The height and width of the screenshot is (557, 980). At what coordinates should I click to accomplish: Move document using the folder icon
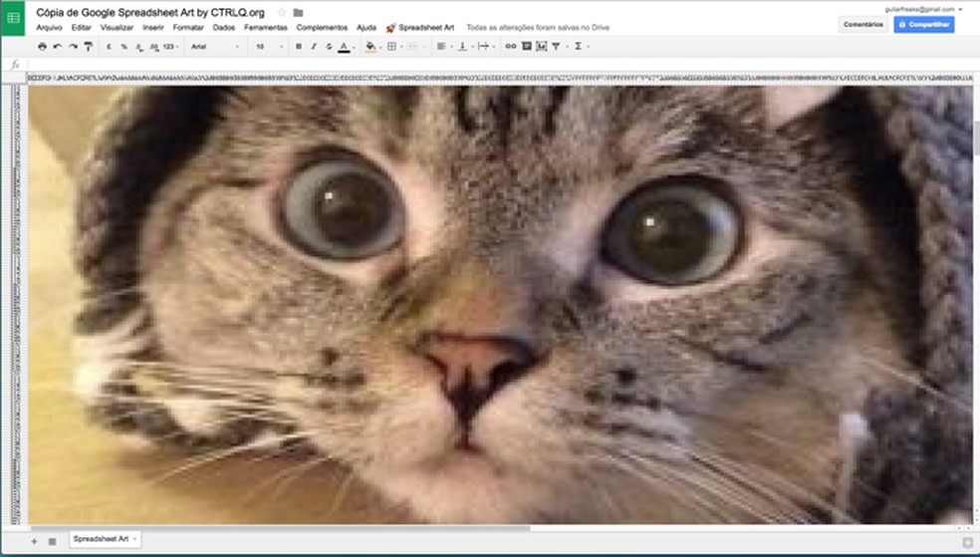(x=298, y=13)
